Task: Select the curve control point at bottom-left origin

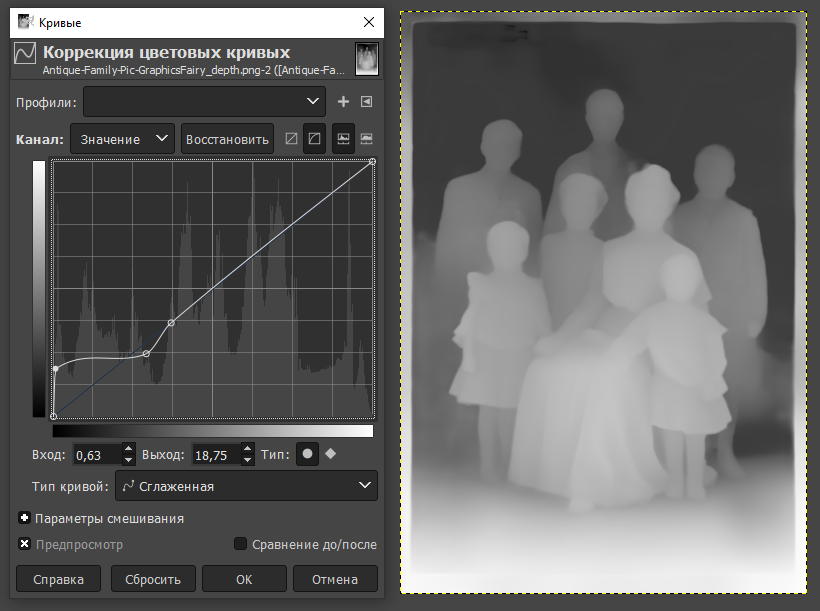Action: [x=53, y=416]
